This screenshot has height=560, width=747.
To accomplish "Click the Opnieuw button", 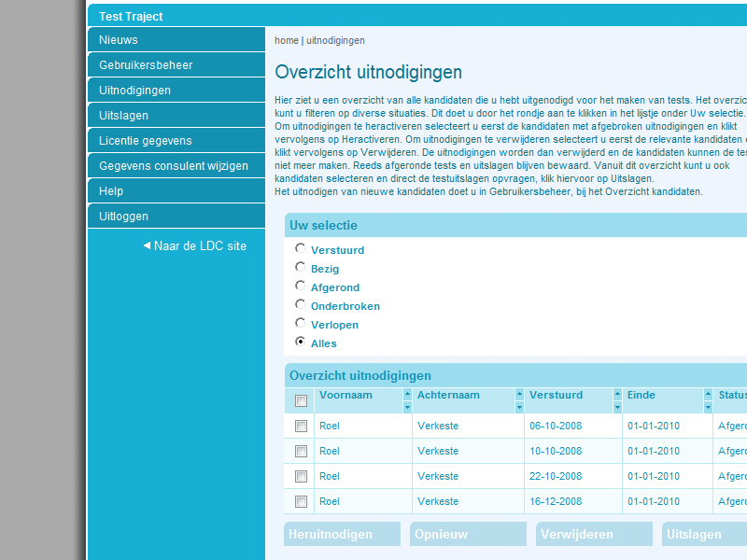I will tap(469, 534).
